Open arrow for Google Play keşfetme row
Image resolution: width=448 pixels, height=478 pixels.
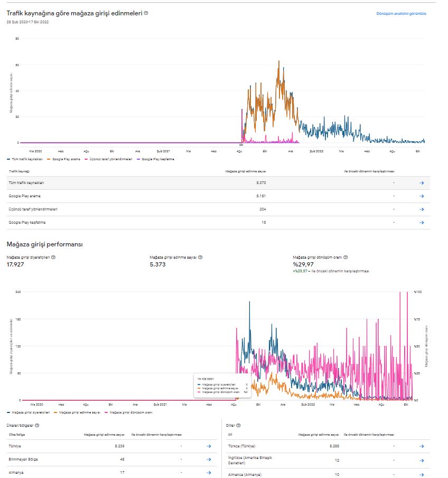coord(422,223)
